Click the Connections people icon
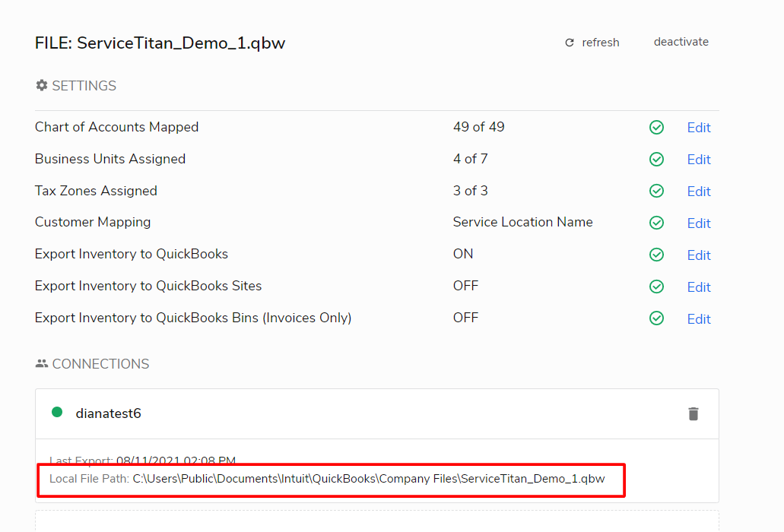 (x=42, y=363)
